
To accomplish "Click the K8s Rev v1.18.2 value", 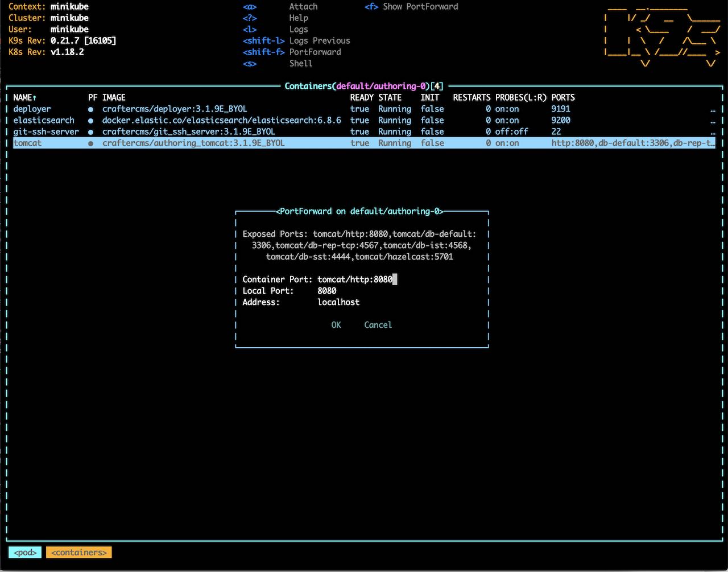I will click(67, 52).
